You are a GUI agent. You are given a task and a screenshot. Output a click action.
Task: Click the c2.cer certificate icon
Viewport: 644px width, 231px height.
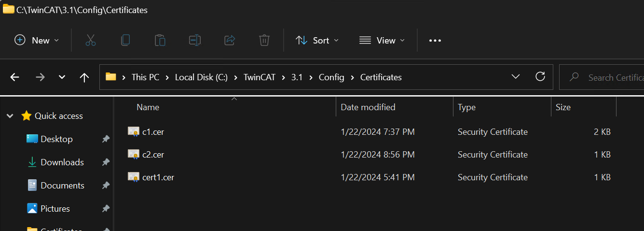pos(134,154)
